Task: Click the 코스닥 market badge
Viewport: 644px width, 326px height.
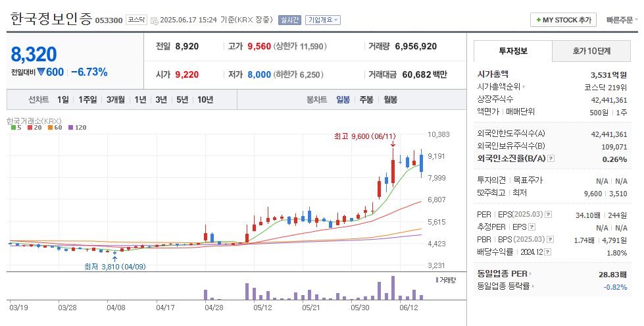Action: click(x=136, y=20)
